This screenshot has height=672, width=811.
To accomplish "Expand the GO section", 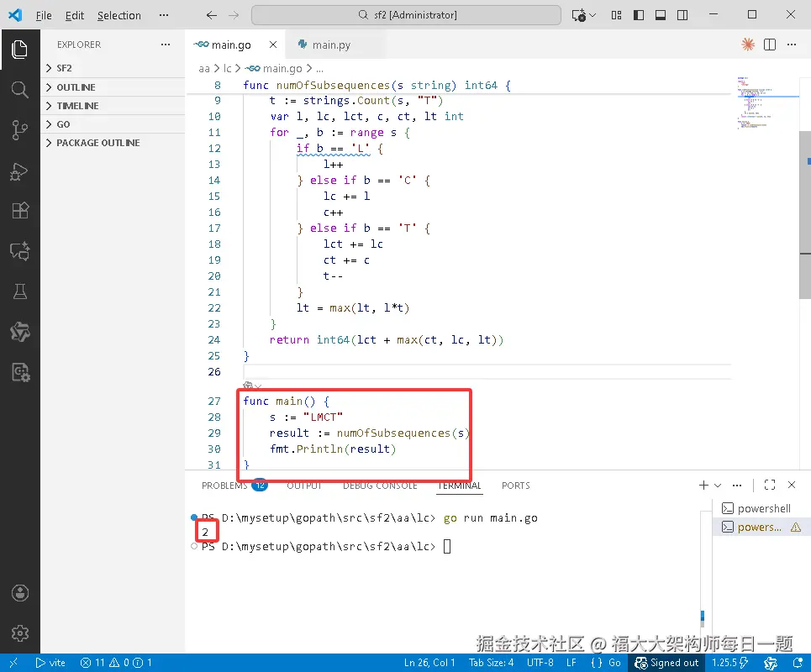I will (x=113, y=124).
